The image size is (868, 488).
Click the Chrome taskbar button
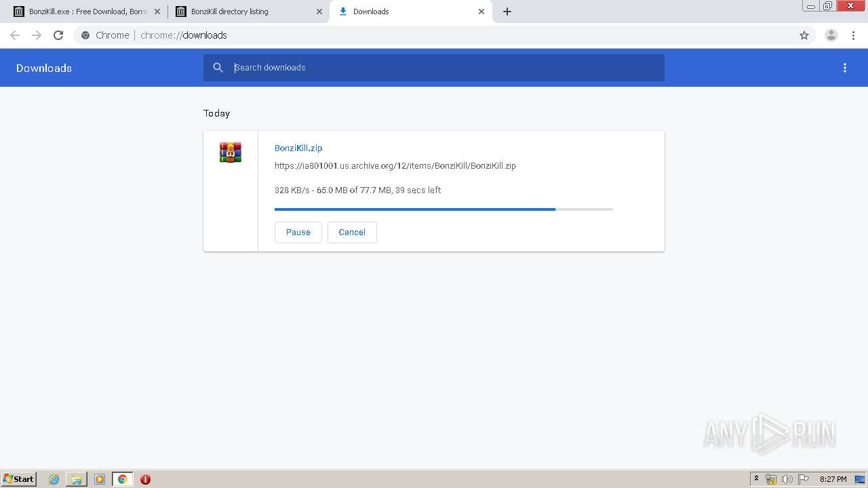(x=122, y=479)
